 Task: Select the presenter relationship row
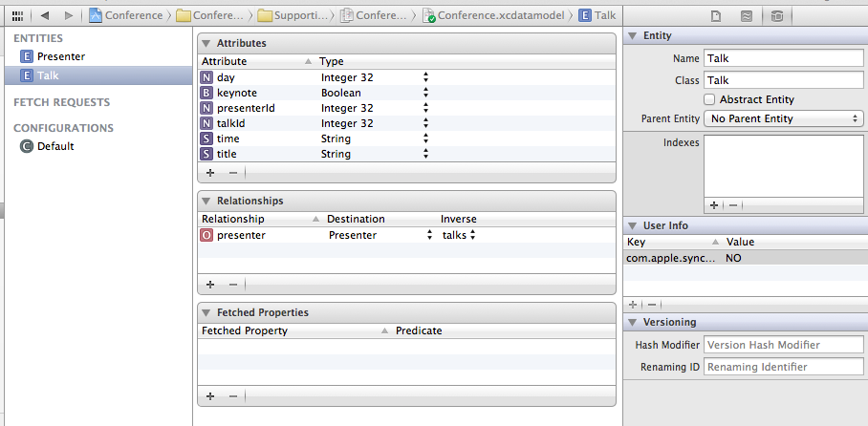(406, 235)
